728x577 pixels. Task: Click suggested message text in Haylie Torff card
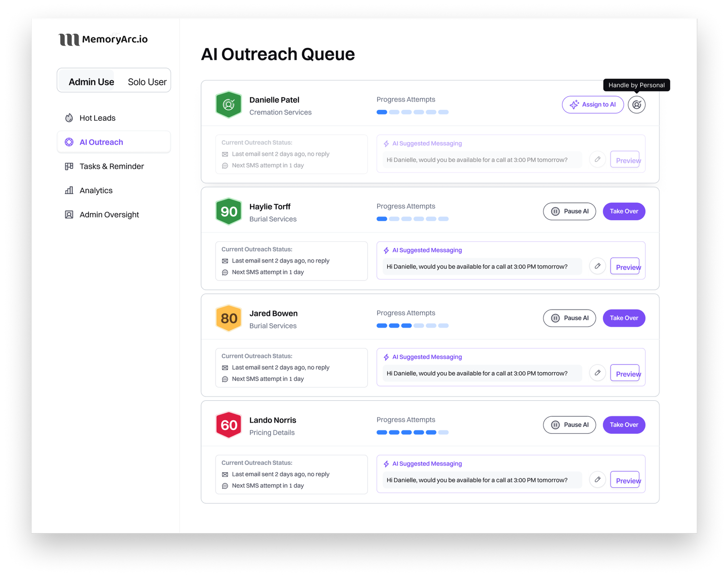point(477,266)
